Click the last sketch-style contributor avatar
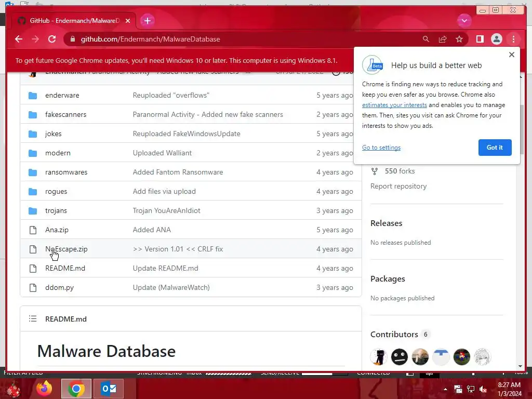 click(483, 357)
